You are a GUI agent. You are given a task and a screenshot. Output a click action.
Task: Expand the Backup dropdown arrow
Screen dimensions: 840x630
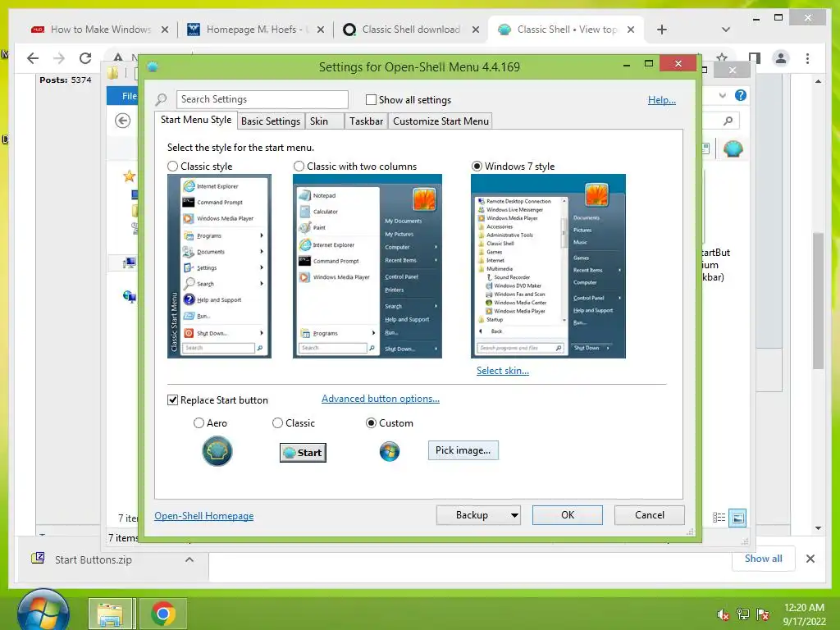coord(514,515)
